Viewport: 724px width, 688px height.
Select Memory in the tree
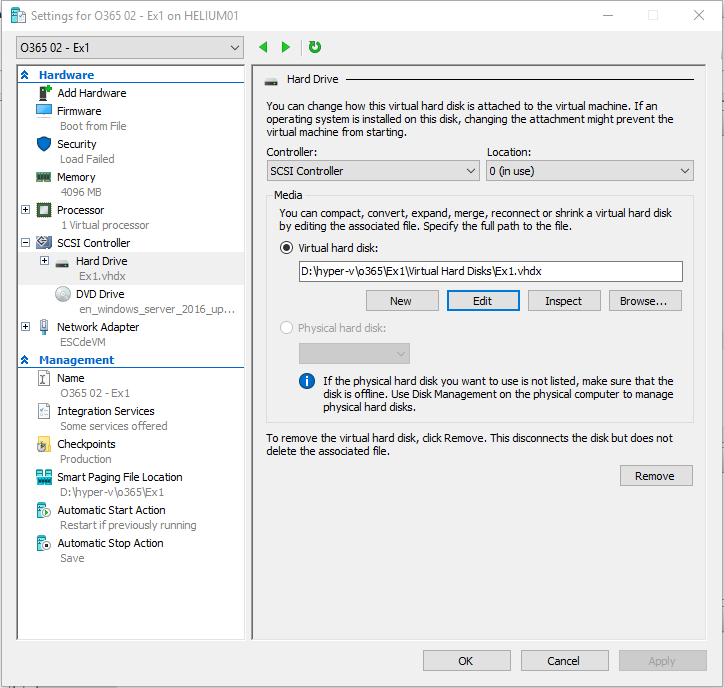[x=76, y=177]
